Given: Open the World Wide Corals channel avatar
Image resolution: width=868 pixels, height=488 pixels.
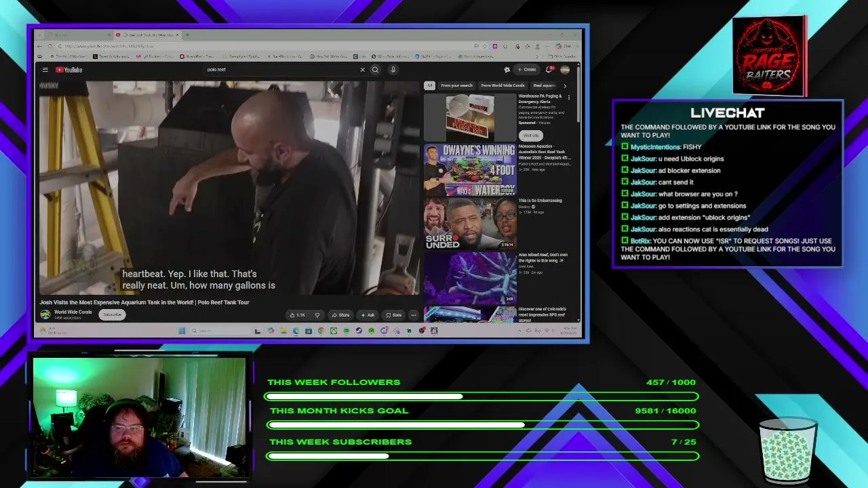Looking at the screenshot, I should (45, 314).
